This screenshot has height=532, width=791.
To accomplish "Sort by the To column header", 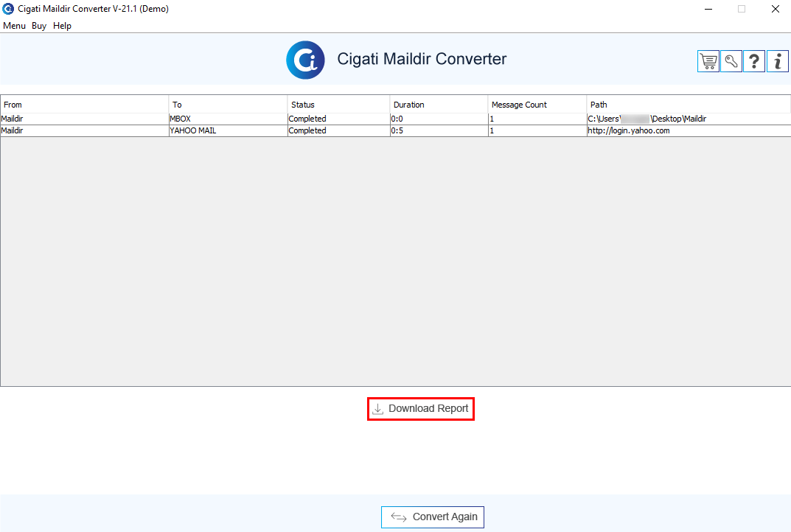I will [x=228, y=105].
